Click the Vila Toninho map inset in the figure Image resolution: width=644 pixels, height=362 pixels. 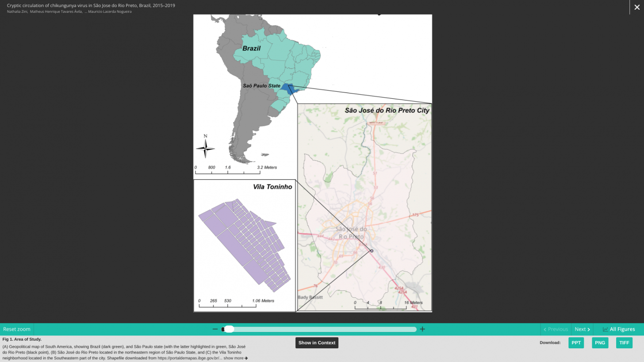244,246
